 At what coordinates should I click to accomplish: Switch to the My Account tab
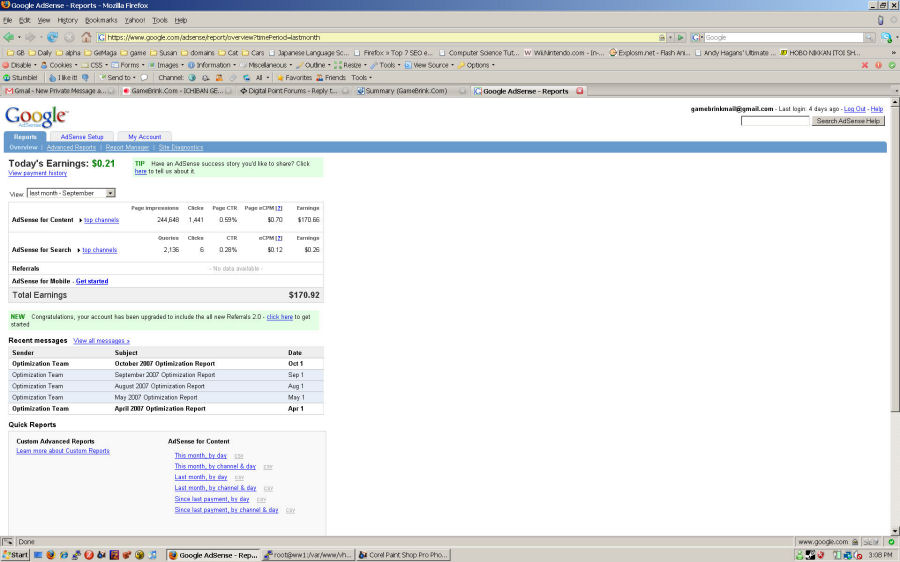144,136
